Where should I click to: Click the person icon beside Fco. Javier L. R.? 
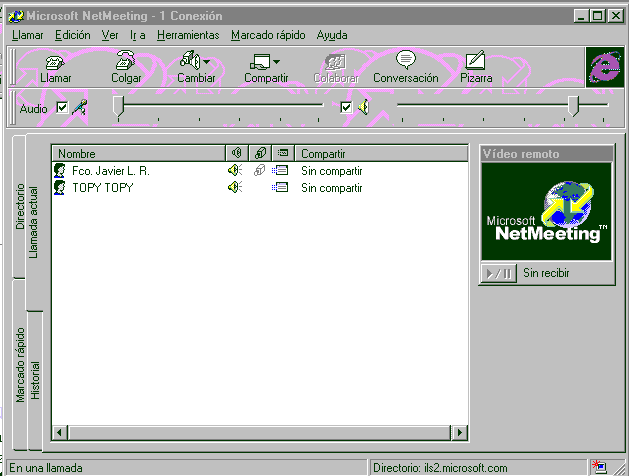coord(60,171)
